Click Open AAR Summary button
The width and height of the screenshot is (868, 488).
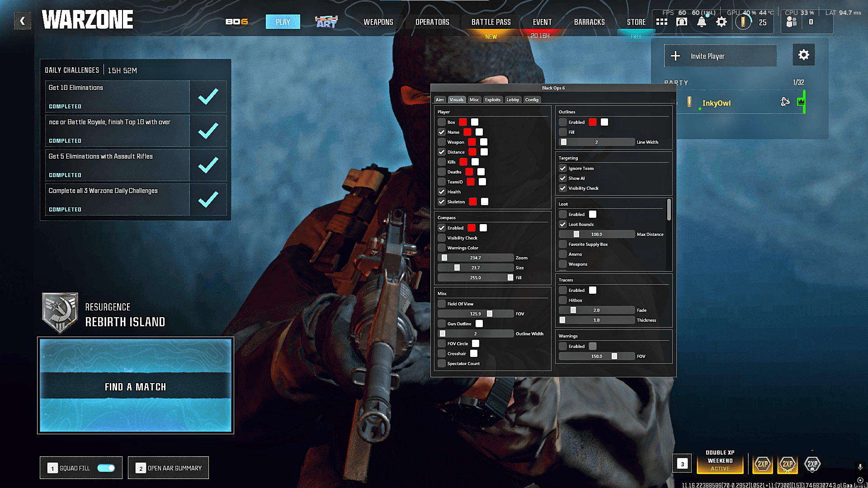168,468
